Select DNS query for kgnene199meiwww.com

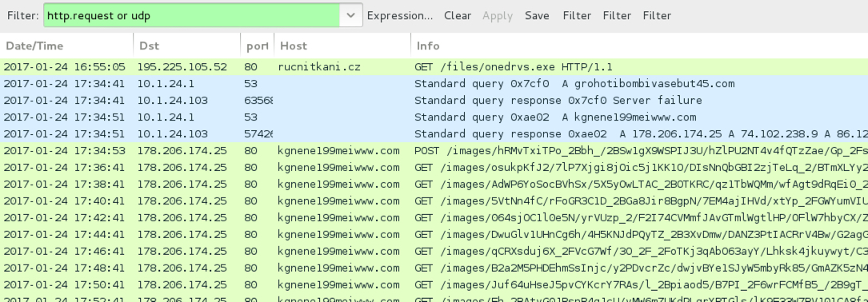(x=434, y=117)
